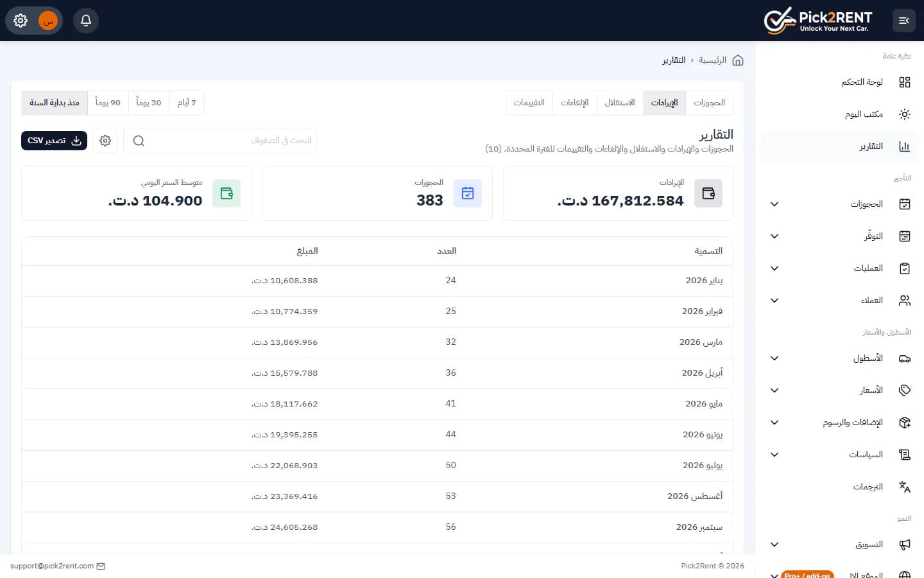
Task: Expand الأسعار sidebar section chevron
Action: click(x=774, y=390)
